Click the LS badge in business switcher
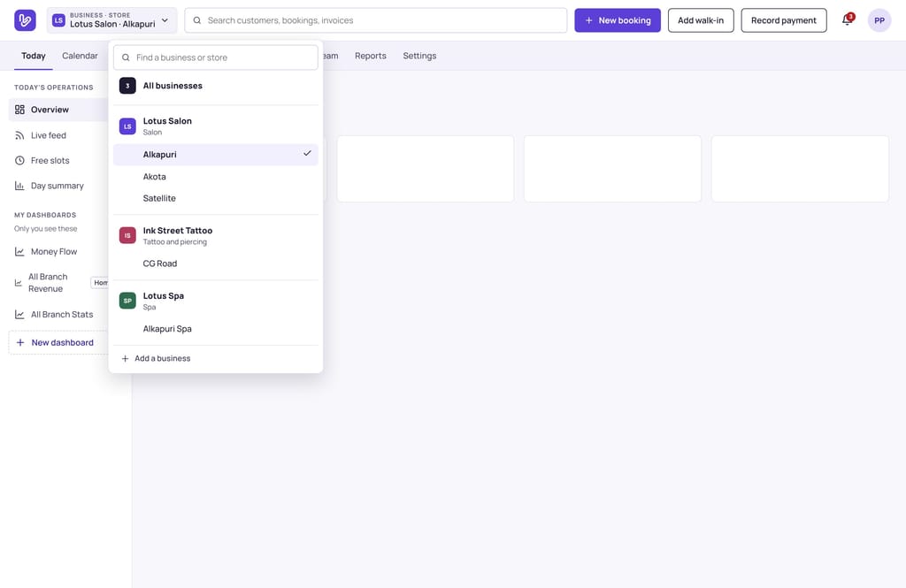Screen dimensions: 906x588 coord(58,20)
